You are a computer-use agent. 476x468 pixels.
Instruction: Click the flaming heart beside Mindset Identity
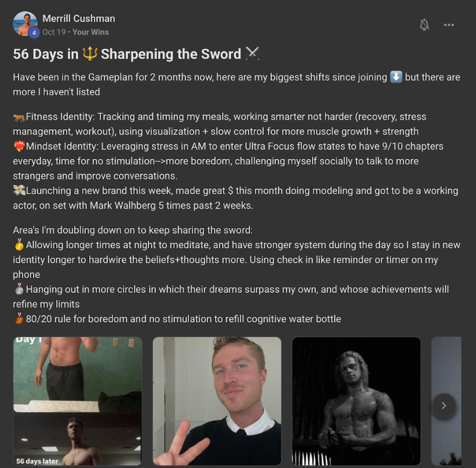point(19,146)
